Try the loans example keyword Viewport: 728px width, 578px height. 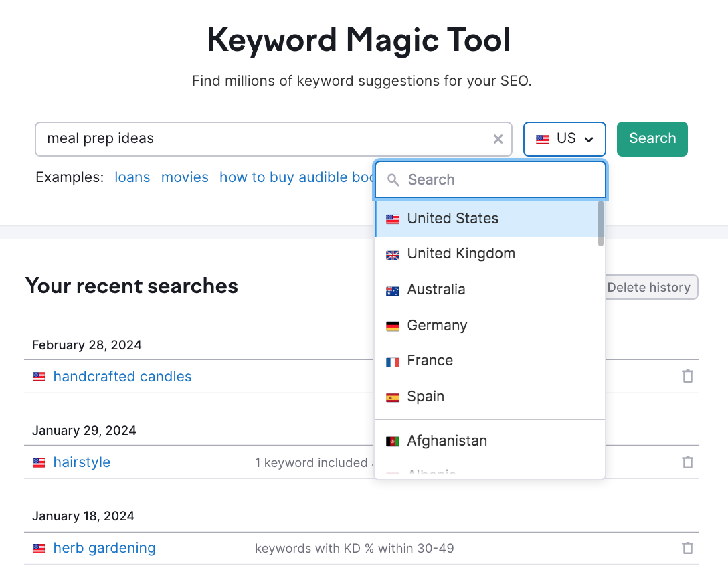(x=132, y=177)
